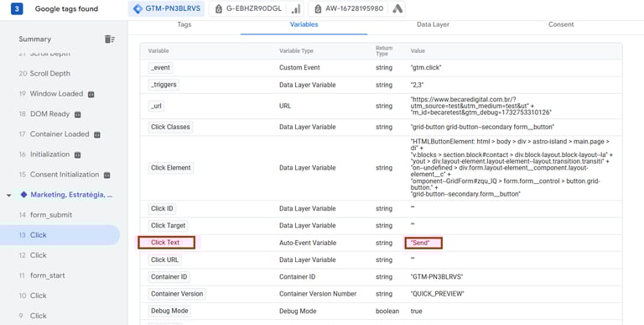
Task: Click the blue tag count badge showing 3
Action: pos(17,8)
